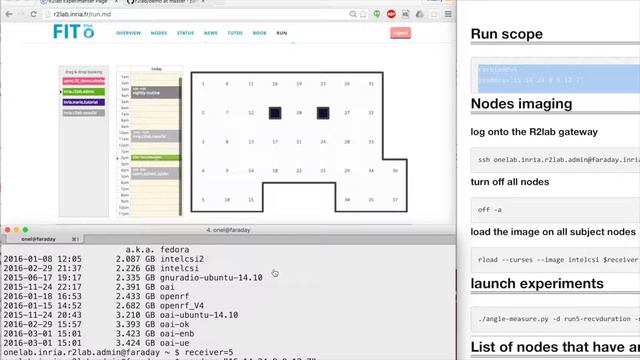Click the 'rload --curses --image intelcsi' code block
The height and width of the screenshot is (360, 640).
pos(556,260)
